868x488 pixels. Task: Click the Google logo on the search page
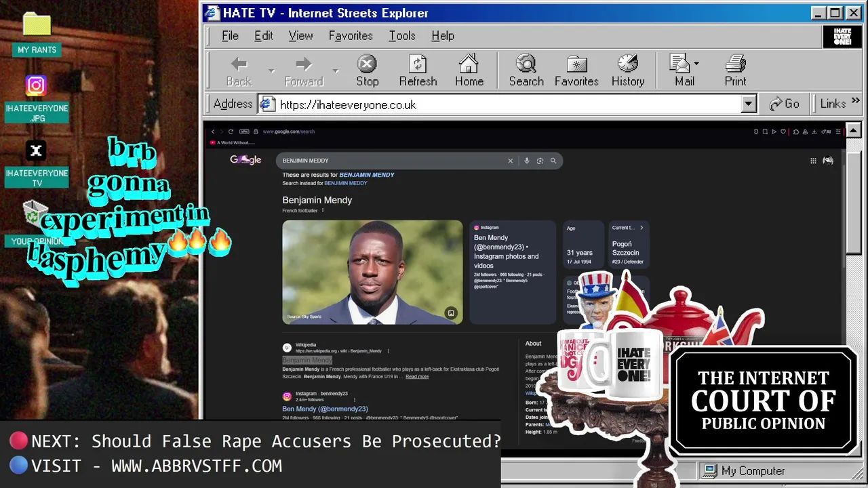(x=245, y=160)
